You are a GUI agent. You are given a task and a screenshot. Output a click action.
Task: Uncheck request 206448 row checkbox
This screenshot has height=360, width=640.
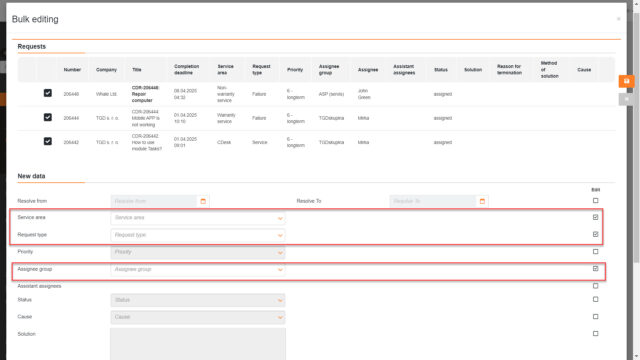pos(48,93)
